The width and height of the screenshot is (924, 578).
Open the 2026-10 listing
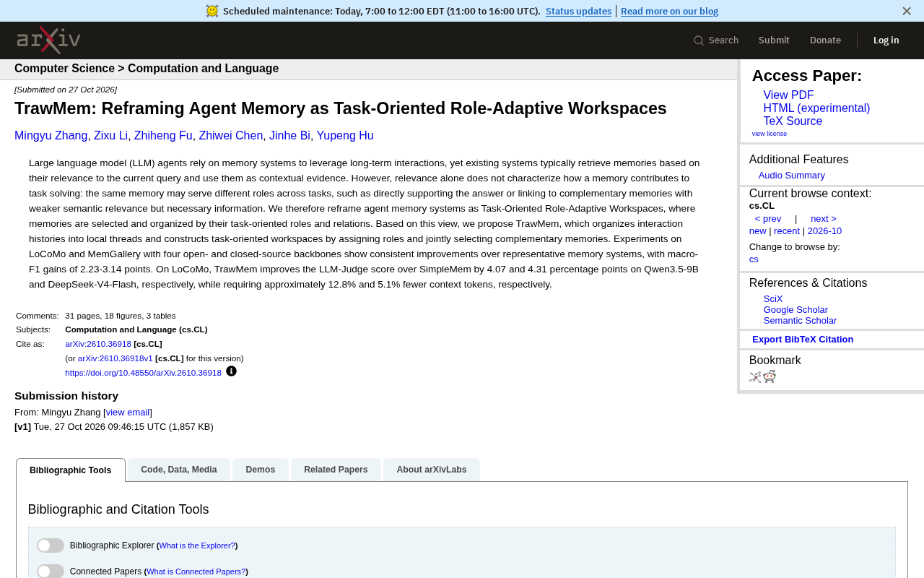824,231
